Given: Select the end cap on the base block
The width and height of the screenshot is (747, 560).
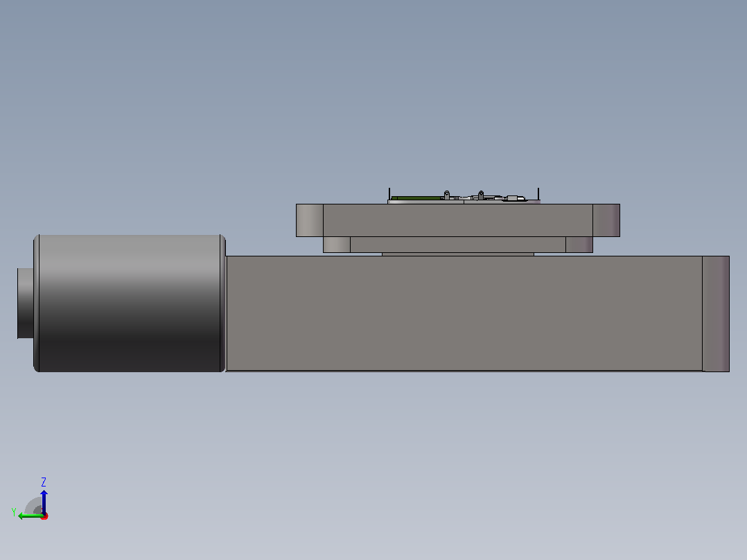Looking at the screenshot, I should point(716,313).
